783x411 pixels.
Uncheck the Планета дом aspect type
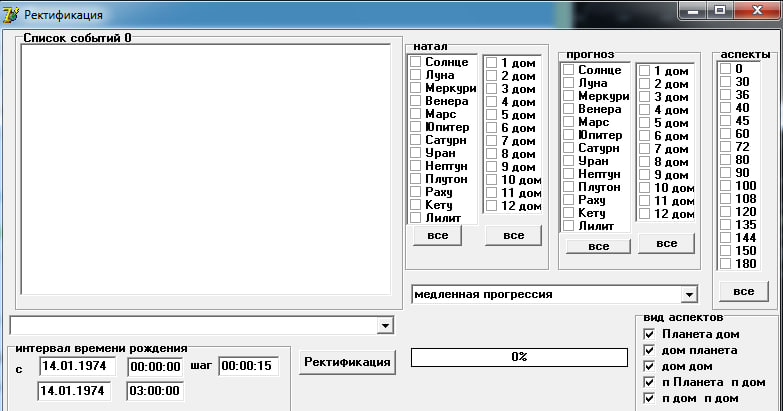point(649,334)
